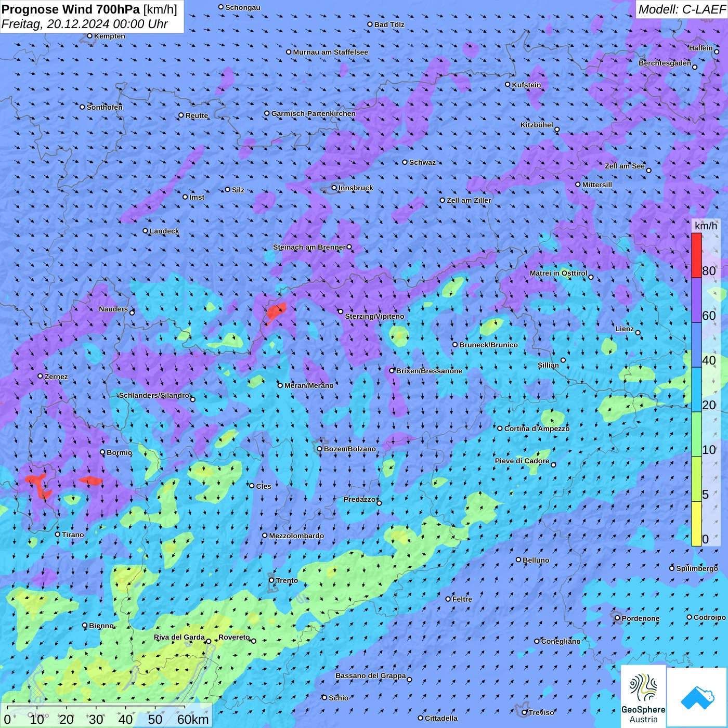Click the Brixen/Bressanone label
The image size is (728, 728).
point(429,371)
